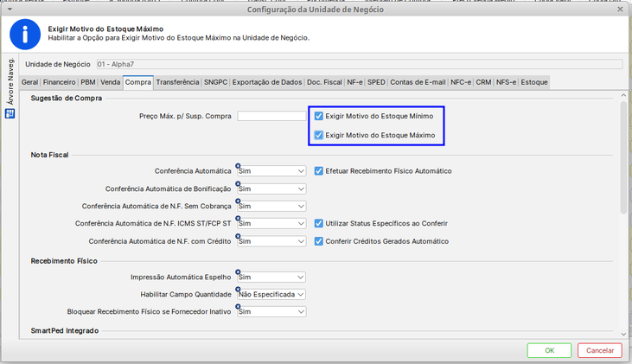Open Habilitar Campo Quantidade dropdown
This screenshot has height=364, width=632.
[x=301, y=295]
